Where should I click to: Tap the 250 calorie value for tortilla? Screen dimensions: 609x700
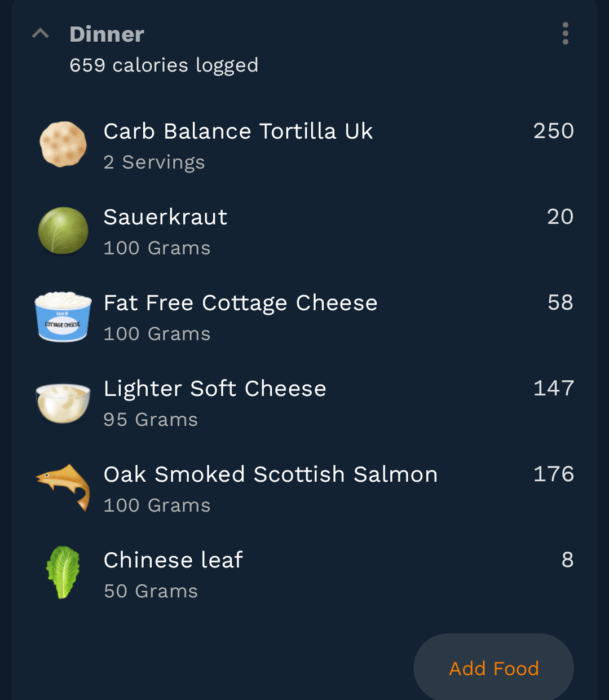click(553, 131)
